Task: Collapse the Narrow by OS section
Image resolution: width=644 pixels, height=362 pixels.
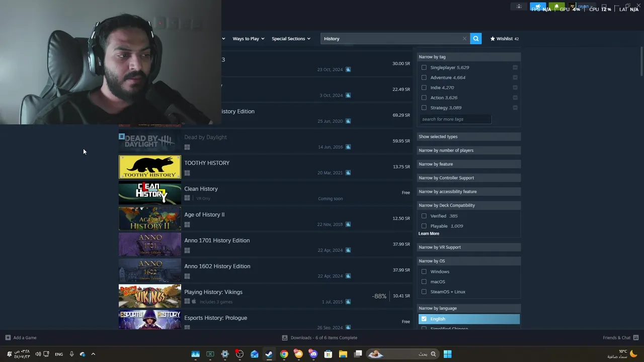Action: click(x=469, y=261)
